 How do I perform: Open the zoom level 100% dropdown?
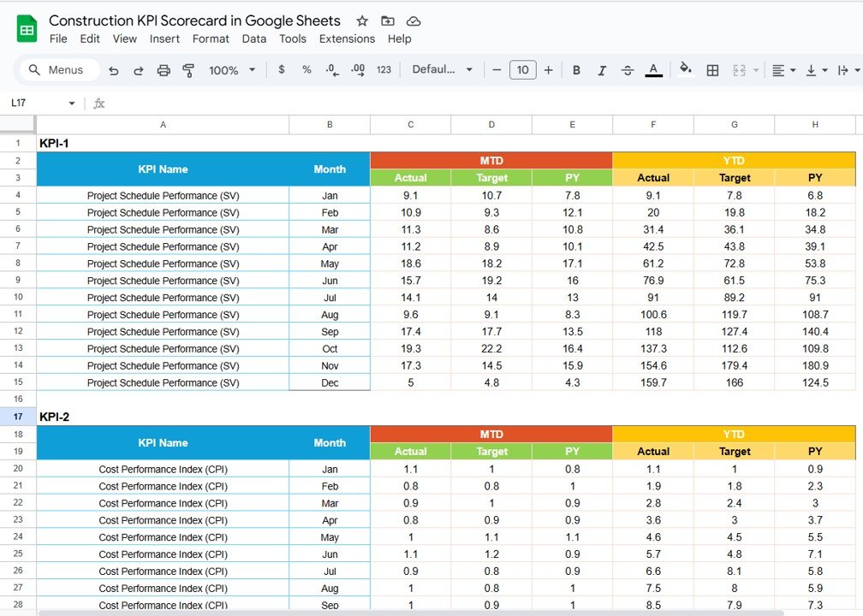click(x=230, y=70)
